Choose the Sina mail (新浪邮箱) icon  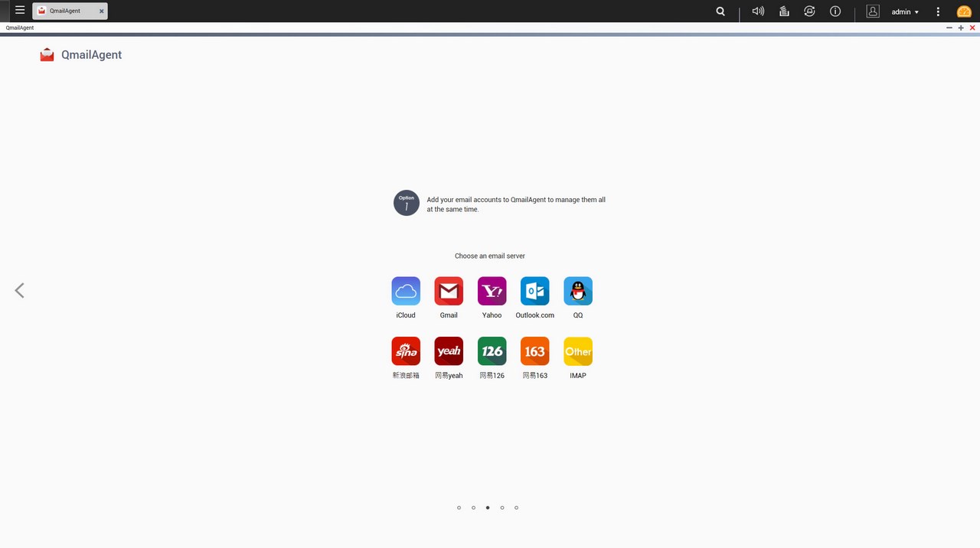pos(406,351)
